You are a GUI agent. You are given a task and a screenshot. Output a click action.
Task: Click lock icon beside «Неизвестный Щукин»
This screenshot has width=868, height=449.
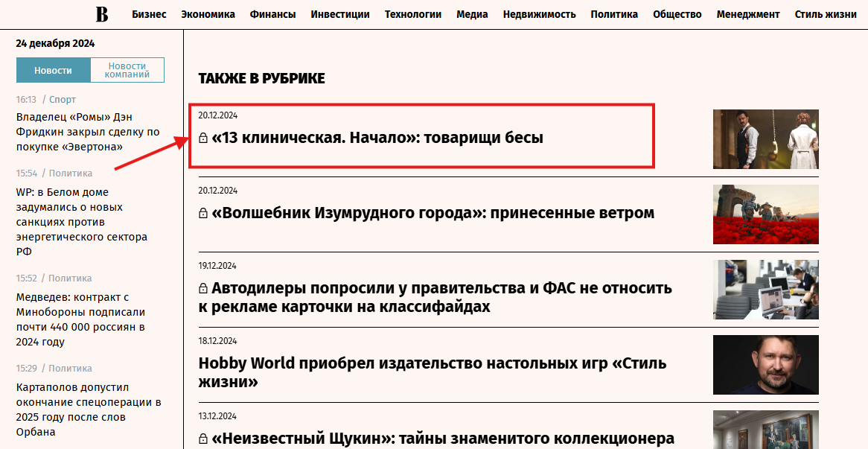click(203, 439)
